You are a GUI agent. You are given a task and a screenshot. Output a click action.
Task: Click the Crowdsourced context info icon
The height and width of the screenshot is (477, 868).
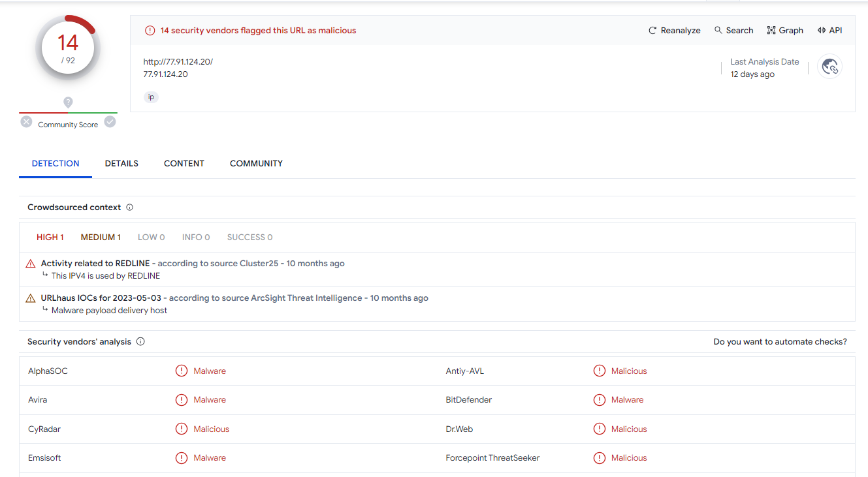129,208
